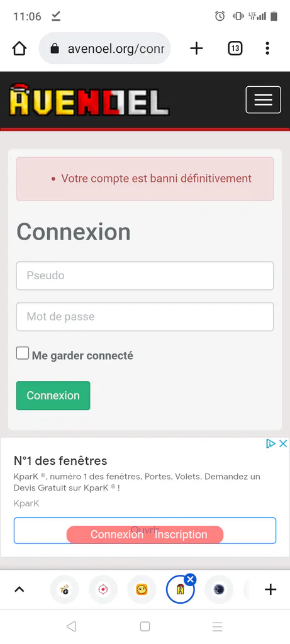Screen dimensions: 290x644
Task: Open the AdChoices info icon
Action: 270,443
